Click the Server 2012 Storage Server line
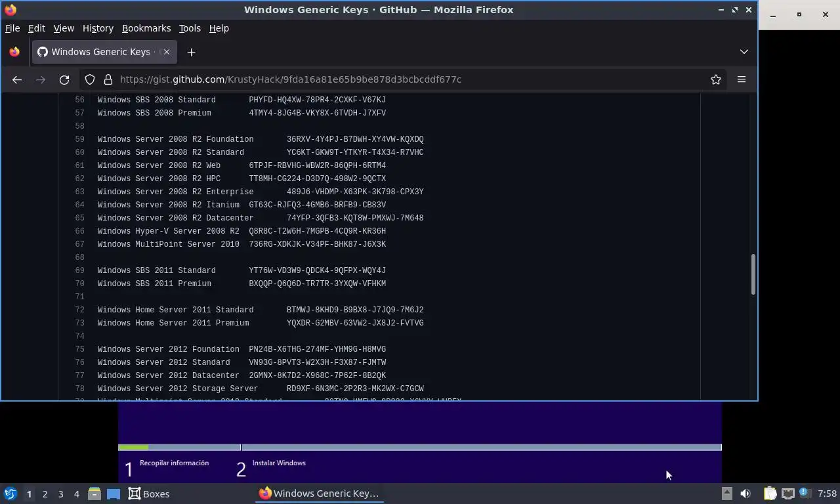Screen dimensions: 840x504 (261, 388)
